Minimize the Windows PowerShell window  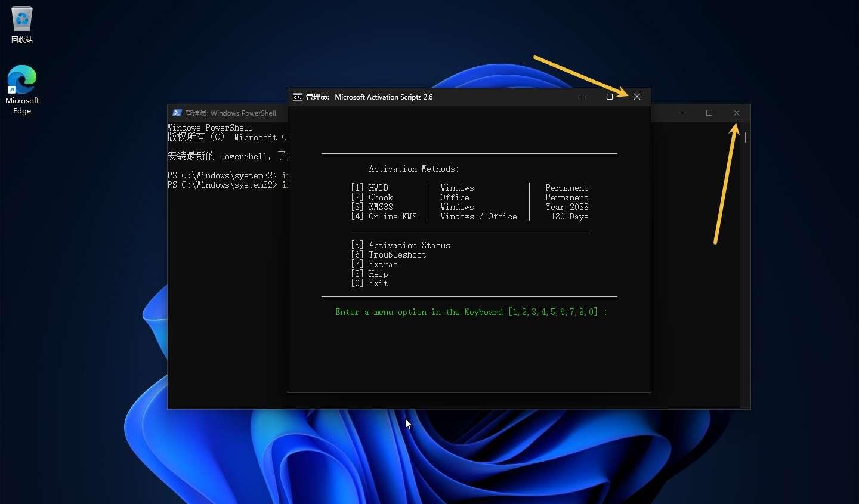(x=682, y=113)
